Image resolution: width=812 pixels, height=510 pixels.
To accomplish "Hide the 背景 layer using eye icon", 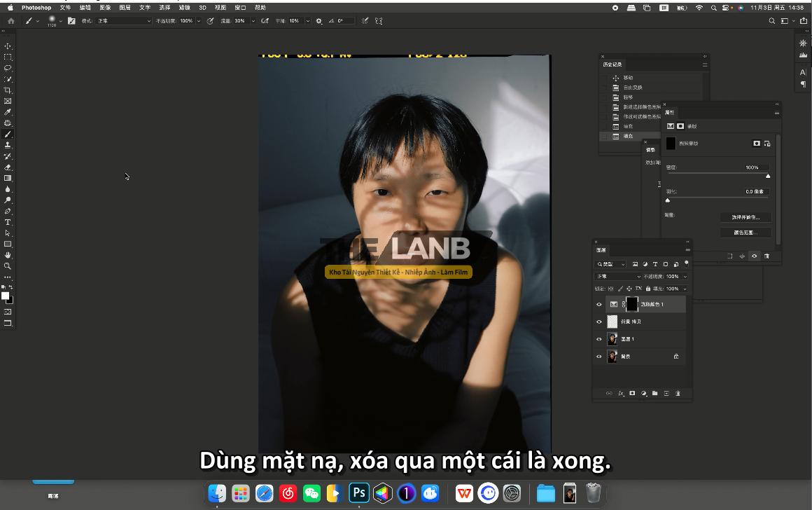I will pos(598,357).
